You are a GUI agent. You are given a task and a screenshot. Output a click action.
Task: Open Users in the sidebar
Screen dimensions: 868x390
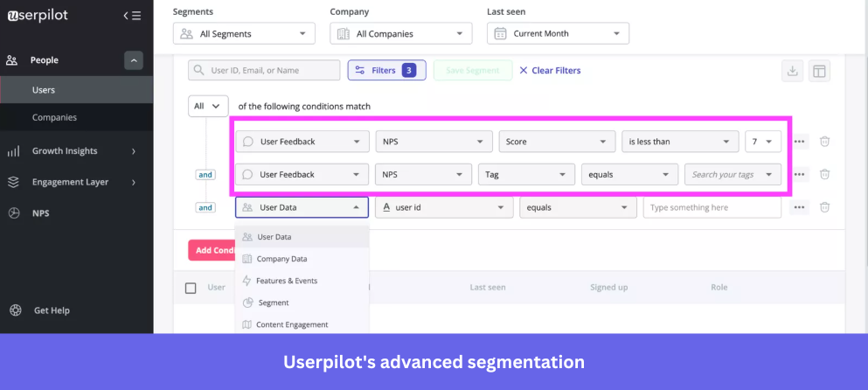click(76, 90)
